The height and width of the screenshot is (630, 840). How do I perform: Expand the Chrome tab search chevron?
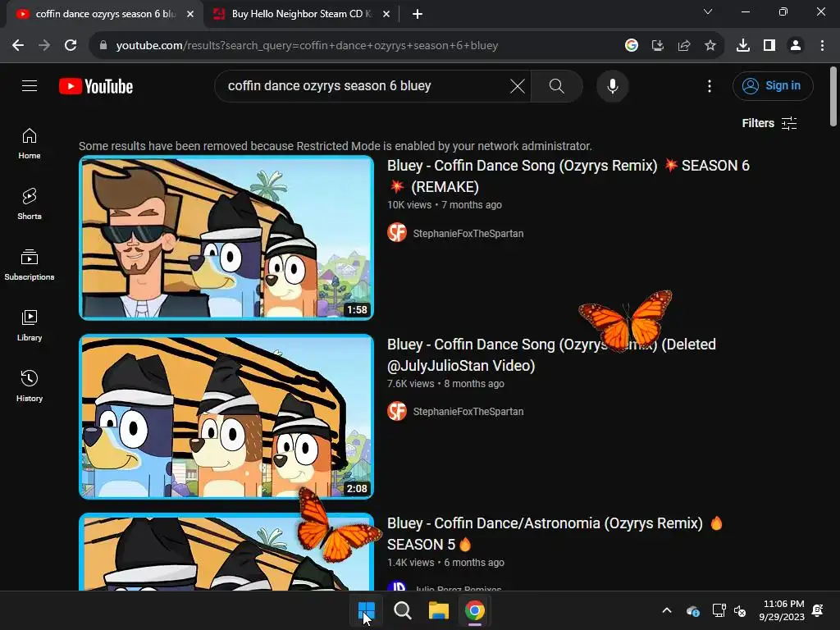point(708,11)
